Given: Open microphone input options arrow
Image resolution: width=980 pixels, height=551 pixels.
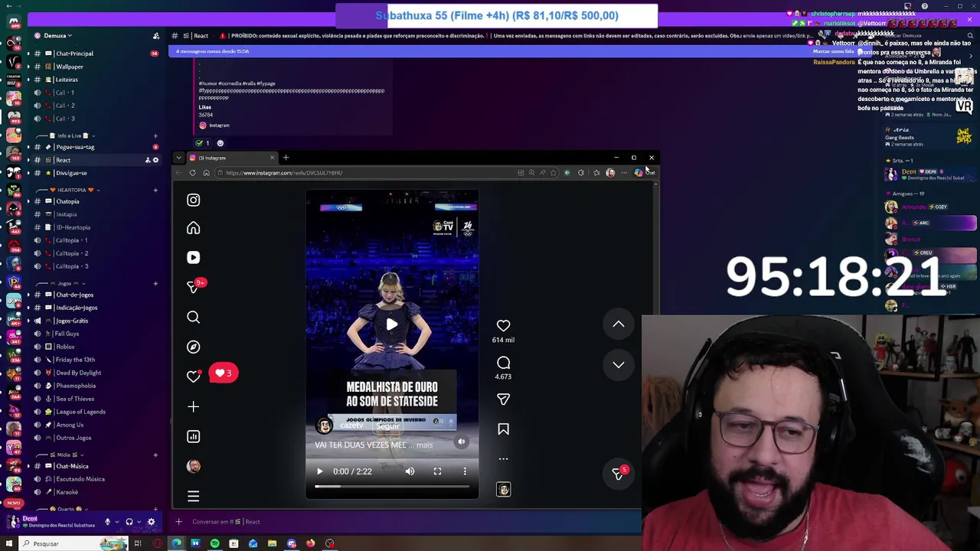Looking at the screenshot, I should 116,522.
